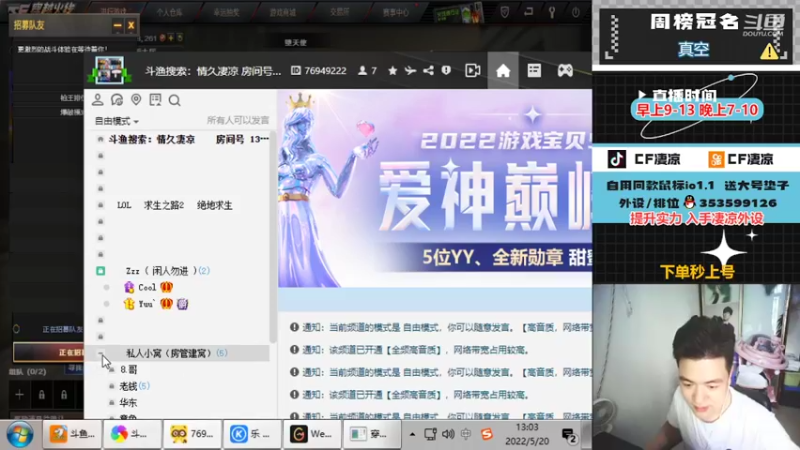Image resolution: width=800 pixels, height=450 pixels.
Task: Click the channel ID 76949222
Action: [x=319, y=70]
